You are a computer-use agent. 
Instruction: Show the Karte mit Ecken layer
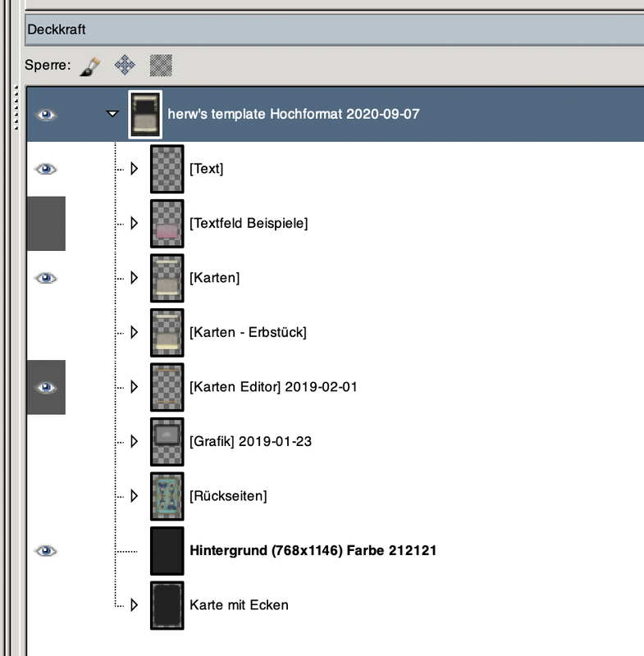tap(46, 605)
